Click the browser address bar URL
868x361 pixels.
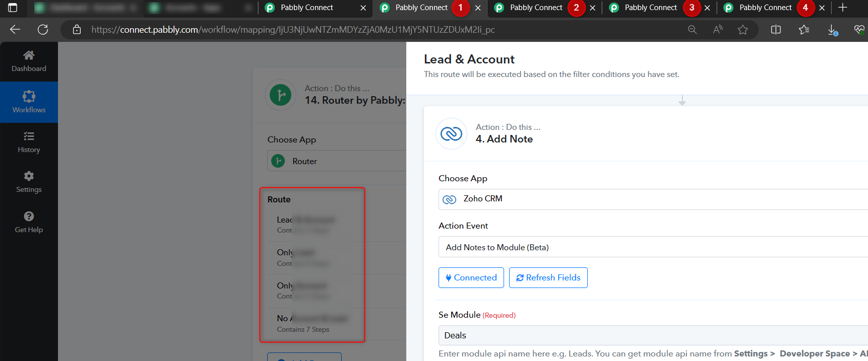click(293, 30)
